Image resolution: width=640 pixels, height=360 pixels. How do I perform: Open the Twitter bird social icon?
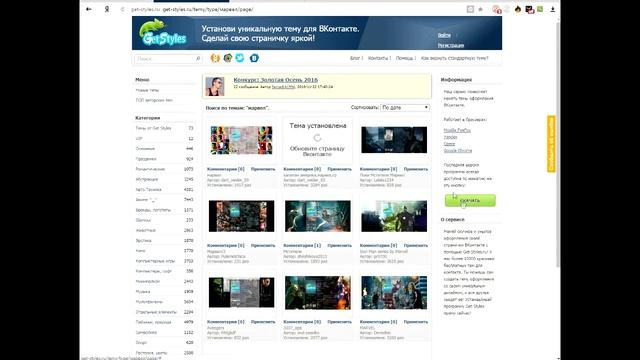point(240,58)
